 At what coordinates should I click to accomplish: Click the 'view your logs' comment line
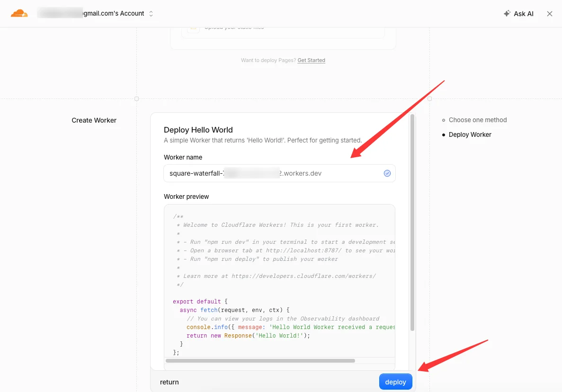283,319
